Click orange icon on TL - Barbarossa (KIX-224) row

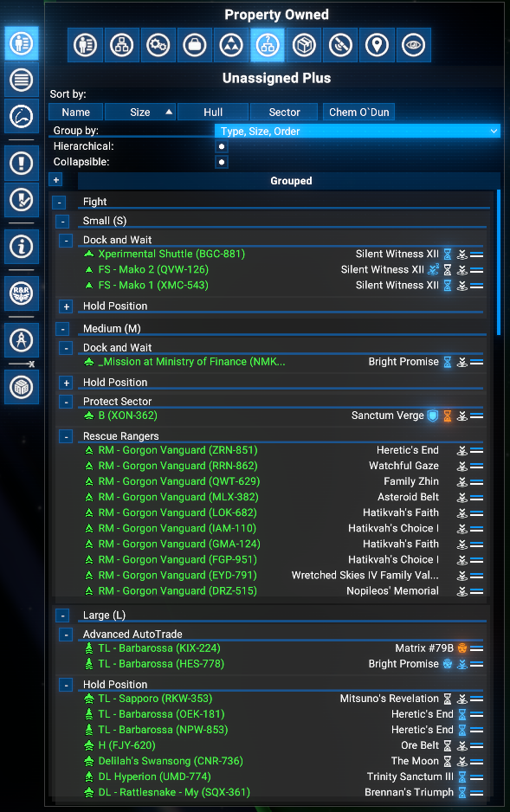point(462,648)
